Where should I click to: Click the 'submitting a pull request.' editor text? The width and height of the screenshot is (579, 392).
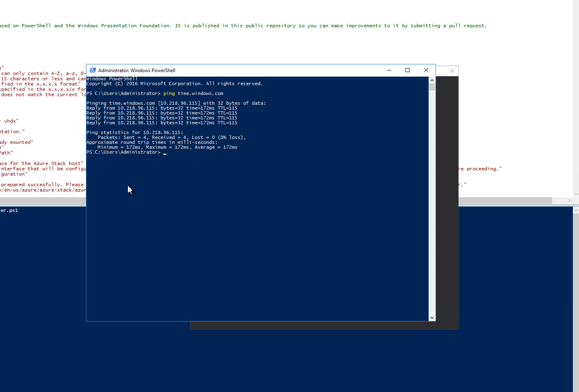point(449,26)
